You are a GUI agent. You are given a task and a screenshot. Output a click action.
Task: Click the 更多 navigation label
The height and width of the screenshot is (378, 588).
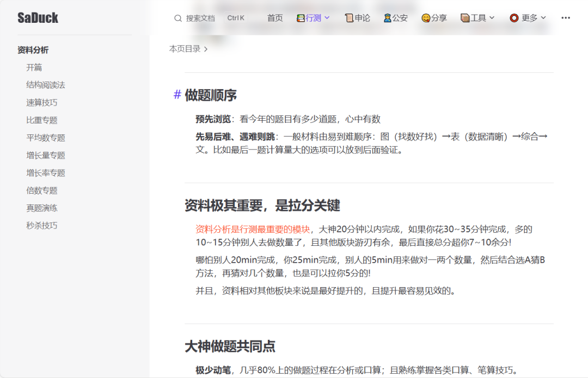[530, 17]
